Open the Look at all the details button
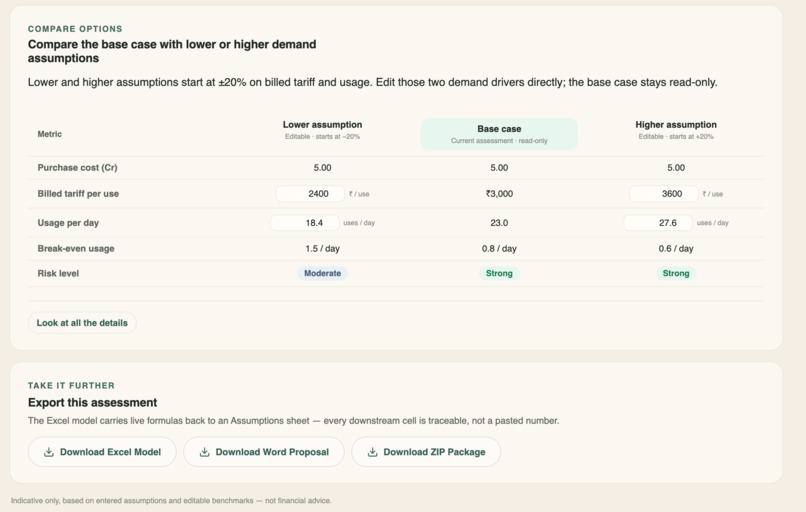 pyautogui.click(x=82, y=323)
